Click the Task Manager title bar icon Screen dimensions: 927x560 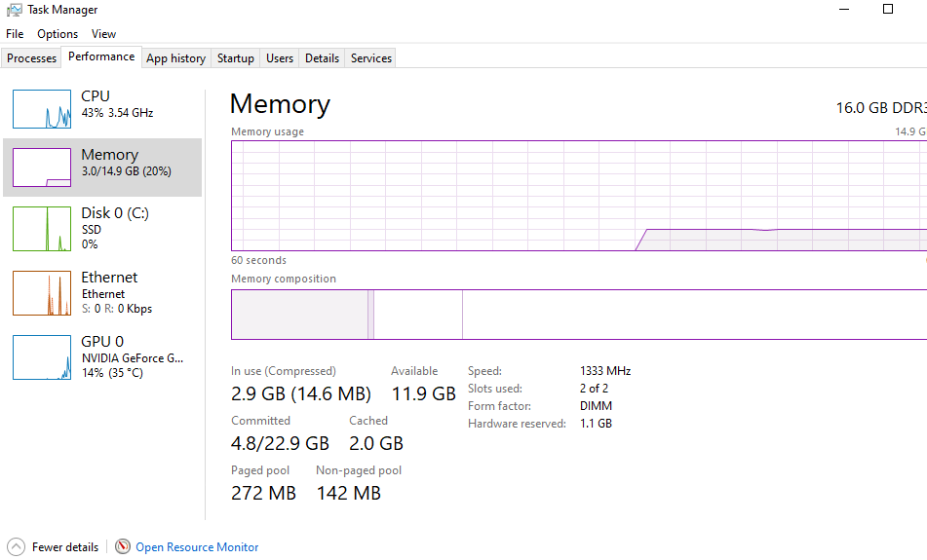pos(15,10)
